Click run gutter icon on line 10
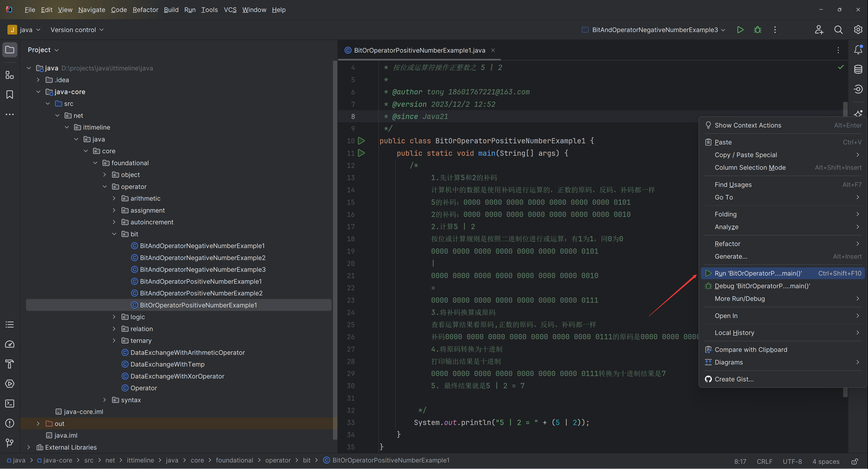Viewport: 868px width, 469px height. (361, 141)
